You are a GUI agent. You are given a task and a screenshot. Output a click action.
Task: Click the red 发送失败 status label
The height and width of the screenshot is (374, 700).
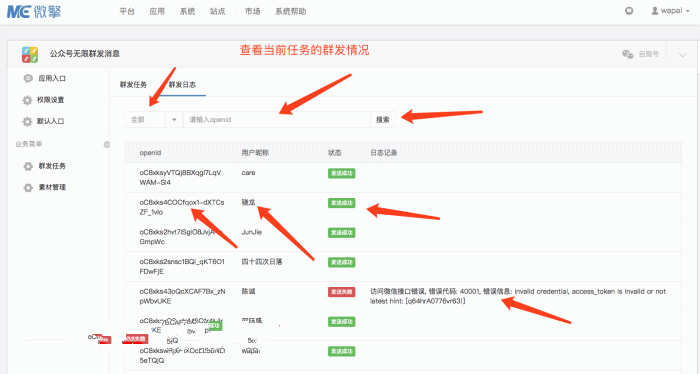pos(342,292)
